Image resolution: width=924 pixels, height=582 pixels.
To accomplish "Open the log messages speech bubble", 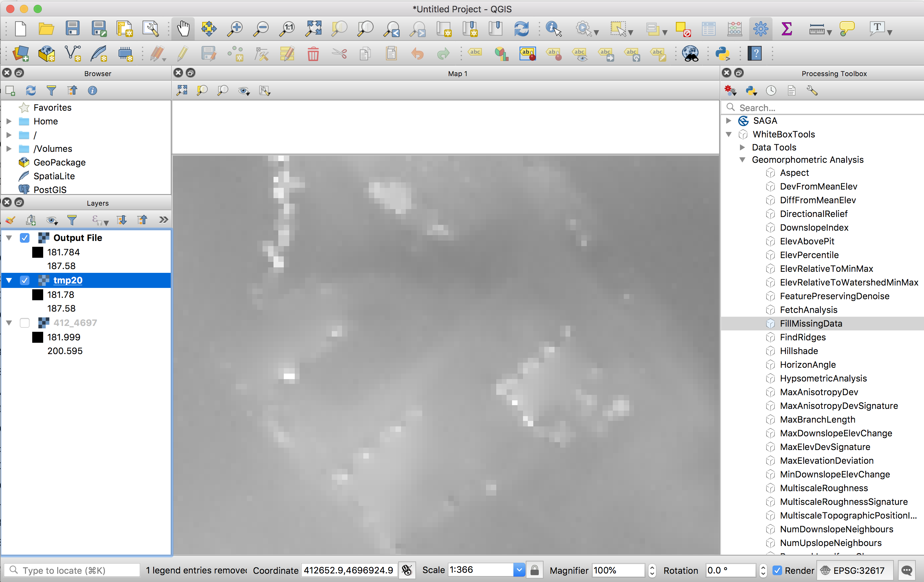I will coord(907,570).
